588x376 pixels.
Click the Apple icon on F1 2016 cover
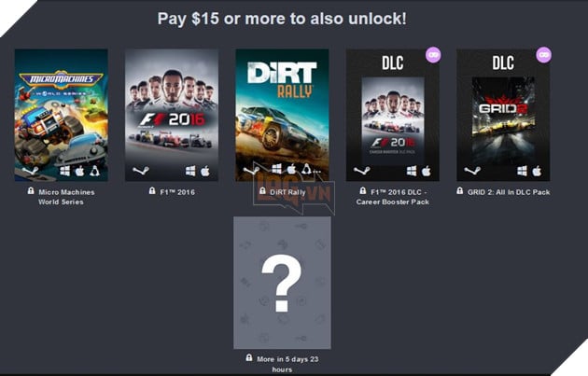point(205,171)
